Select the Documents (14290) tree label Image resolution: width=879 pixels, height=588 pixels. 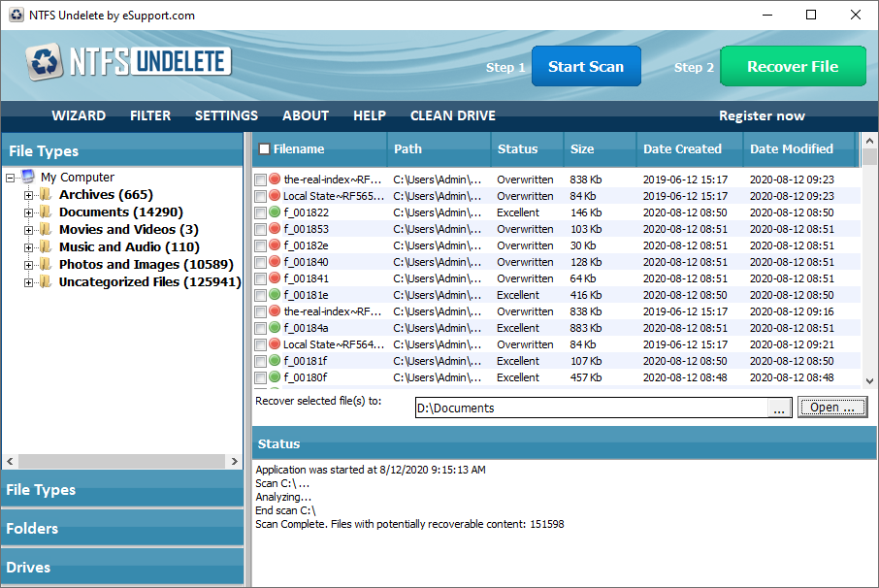pos(121,212)
